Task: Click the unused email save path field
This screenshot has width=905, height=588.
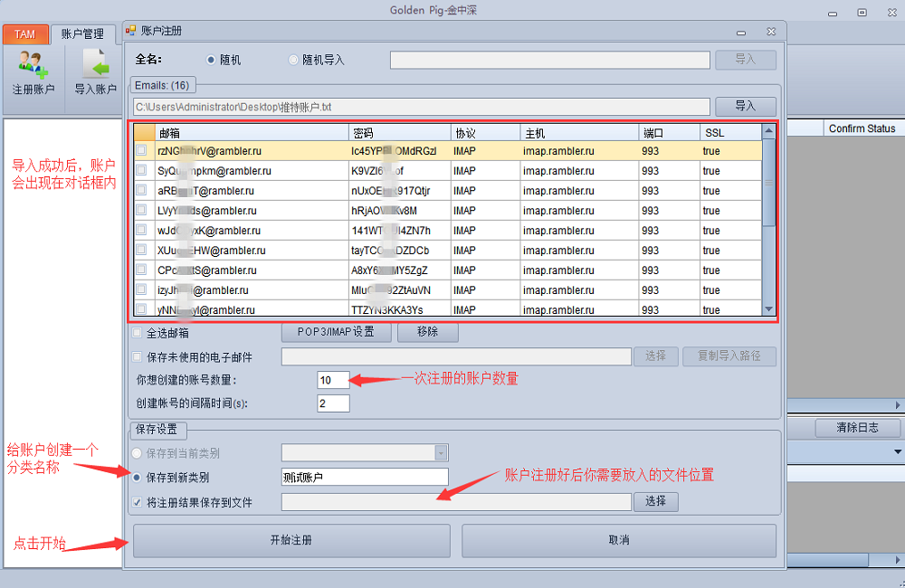Action: pos(456,356)
